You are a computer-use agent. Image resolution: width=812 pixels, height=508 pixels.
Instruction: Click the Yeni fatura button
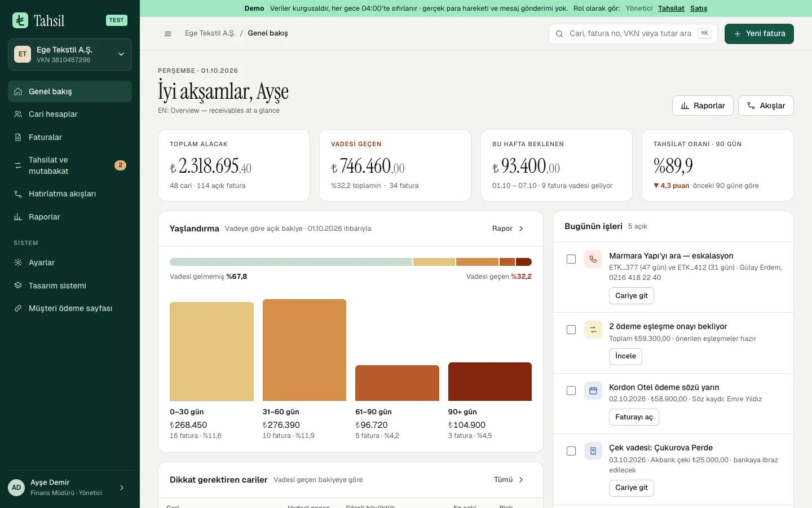tap(759, 34)
